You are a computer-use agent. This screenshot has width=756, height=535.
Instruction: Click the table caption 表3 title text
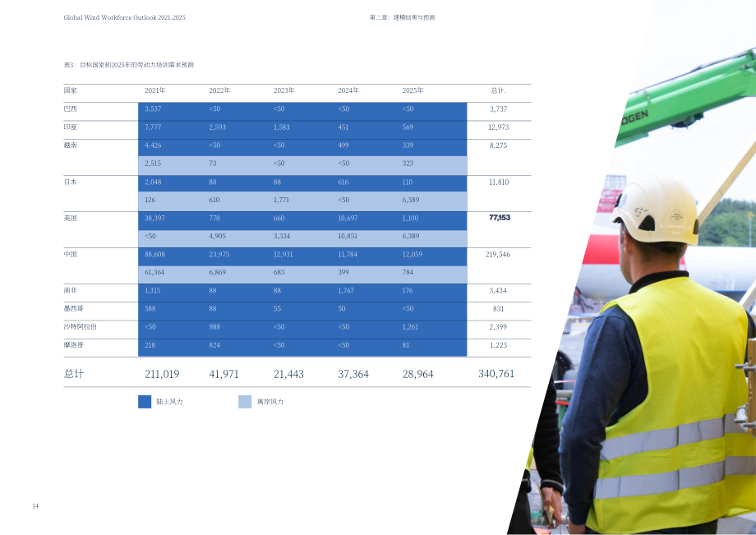(129, 65)
